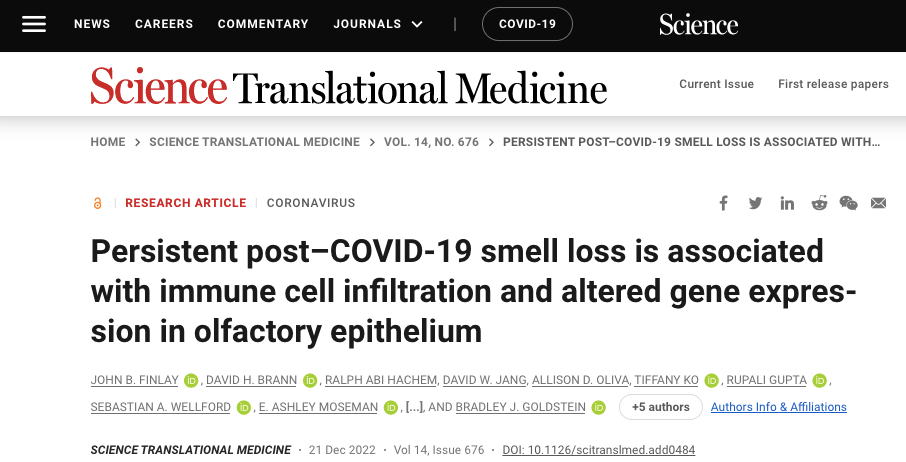906x462 pixels.
Task: Open the Commentary menu item
Action: tap(263, 24)
